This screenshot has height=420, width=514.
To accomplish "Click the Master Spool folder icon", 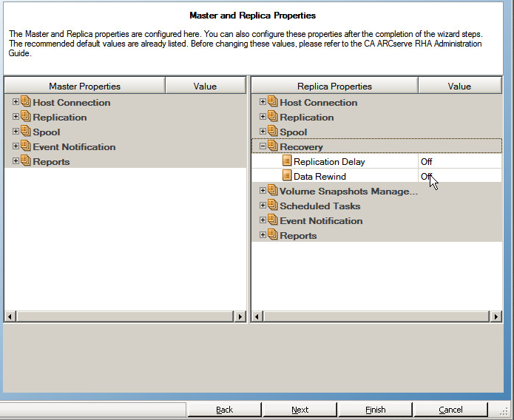I will pos(26,132).
